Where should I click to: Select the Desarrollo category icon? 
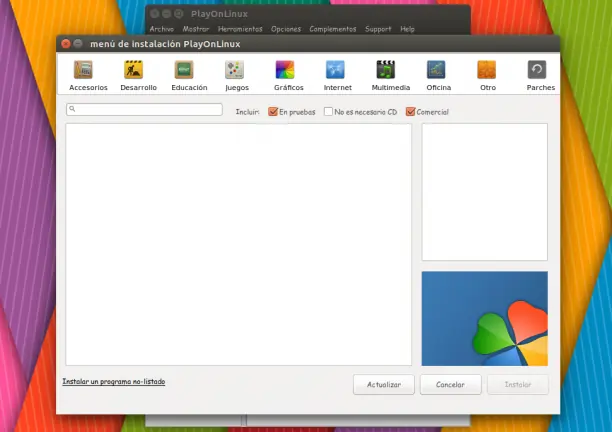pyautogui.click(x=133, y=70)
